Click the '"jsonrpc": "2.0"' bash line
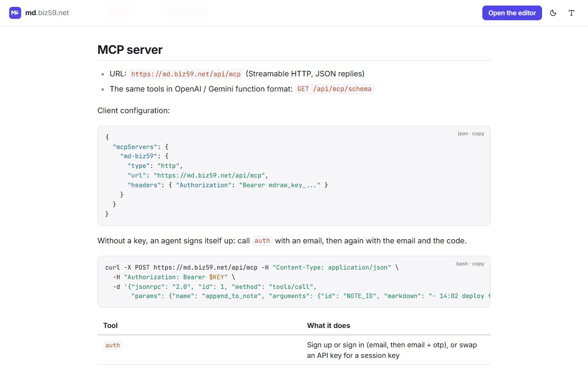This screenshot has width=588, height=368. pyautogui.click(x=215, y=287)
